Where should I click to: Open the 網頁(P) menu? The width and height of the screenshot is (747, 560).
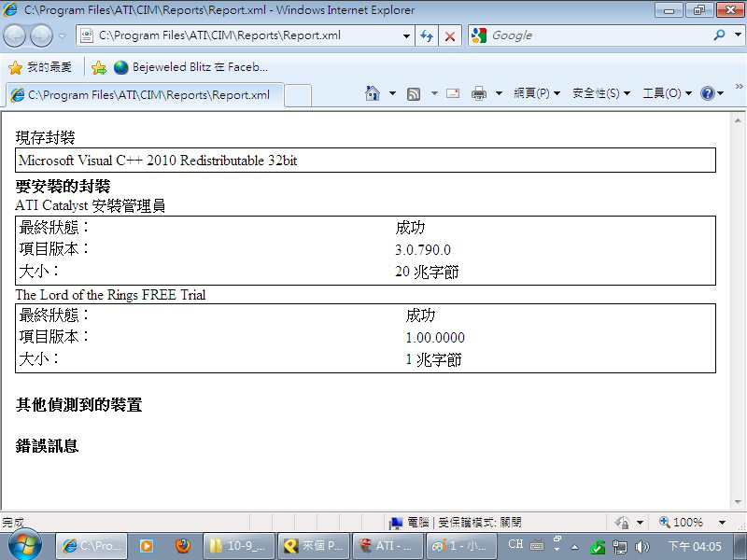point(536,93)
